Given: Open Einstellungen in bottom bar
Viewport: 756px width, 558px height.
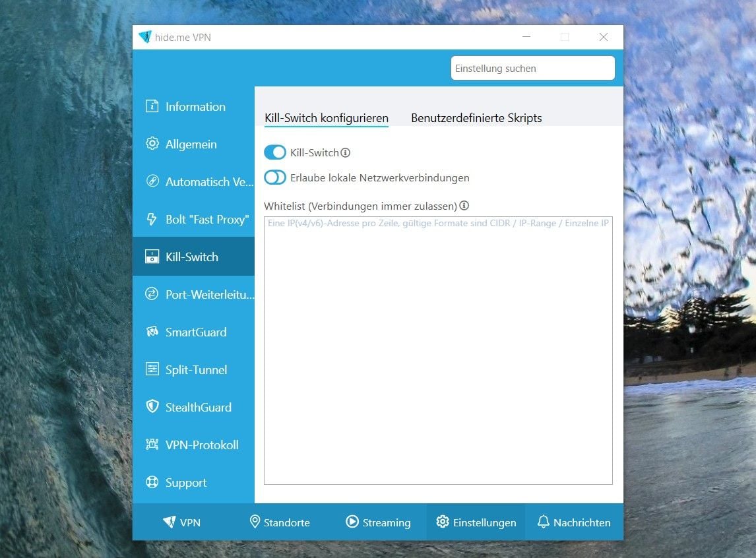Looking at the screenshot, I should pos(476,522).
